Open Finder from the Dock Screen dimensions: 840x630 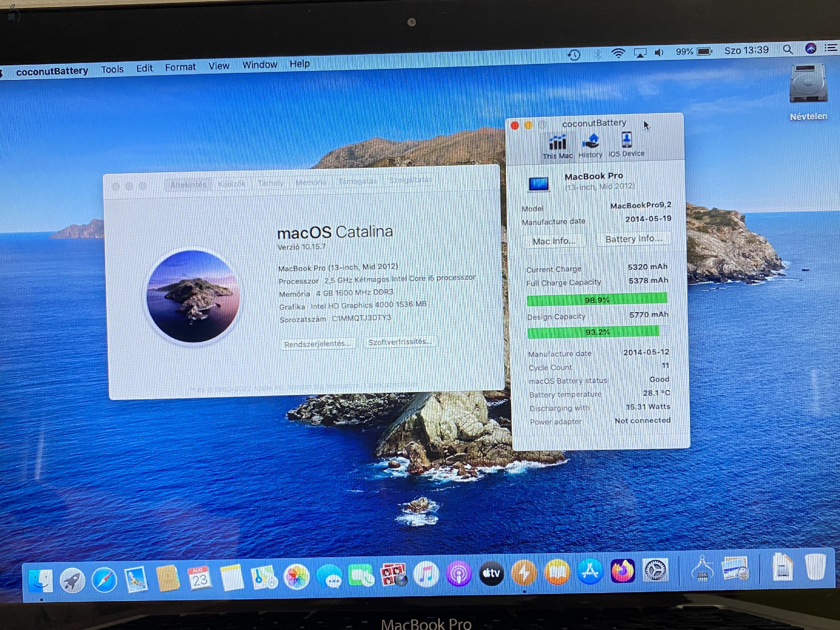41,581
